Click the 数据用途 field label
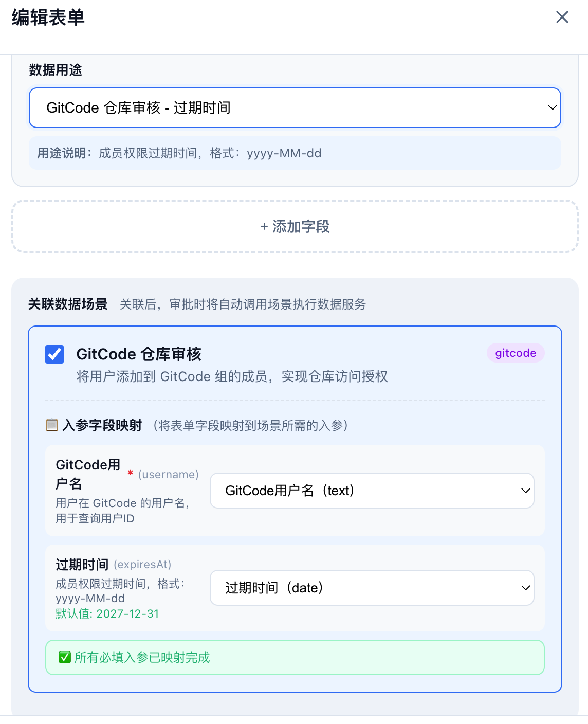 point(56,70)
